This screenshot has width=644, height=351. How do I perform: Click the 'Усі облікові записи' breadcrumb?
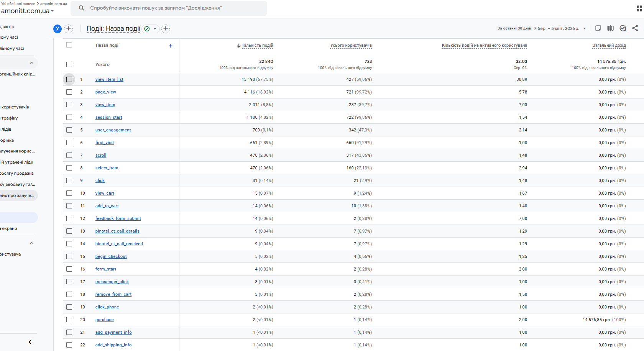tap(18, 3)
